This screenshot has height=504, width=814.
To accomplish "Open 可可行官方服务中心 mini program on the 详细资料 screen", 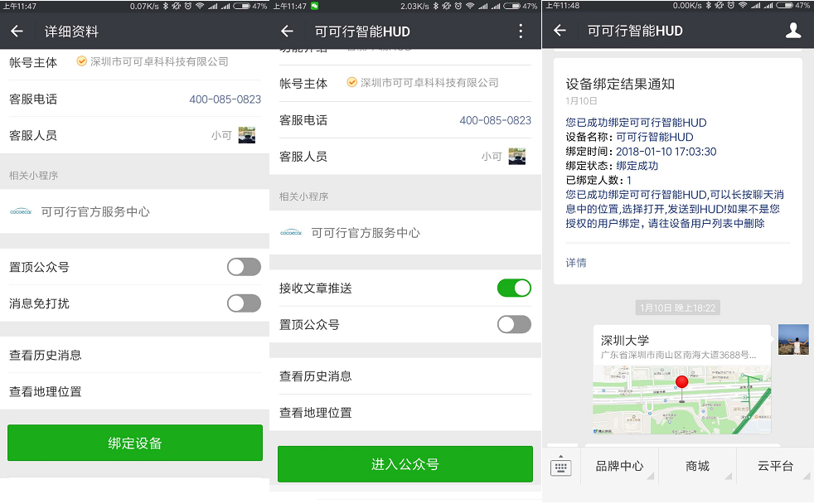I will point(134,211).
